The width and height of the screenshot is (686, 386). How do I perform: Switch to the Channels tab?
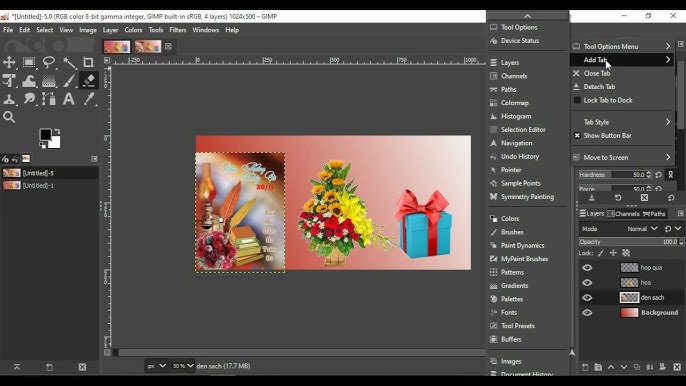624,214
